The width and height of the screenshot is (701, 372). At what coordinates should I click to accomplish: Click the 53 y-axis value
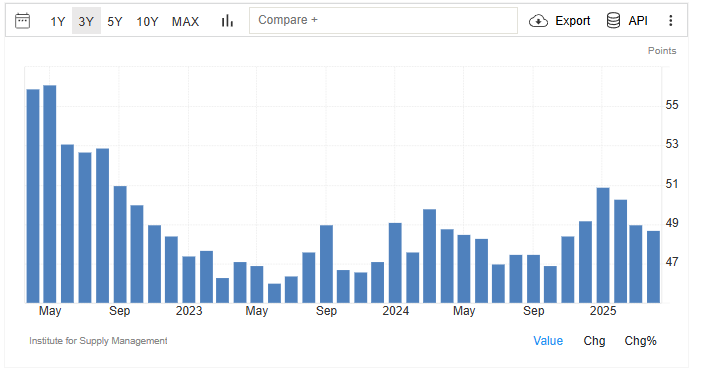[672, 144]
